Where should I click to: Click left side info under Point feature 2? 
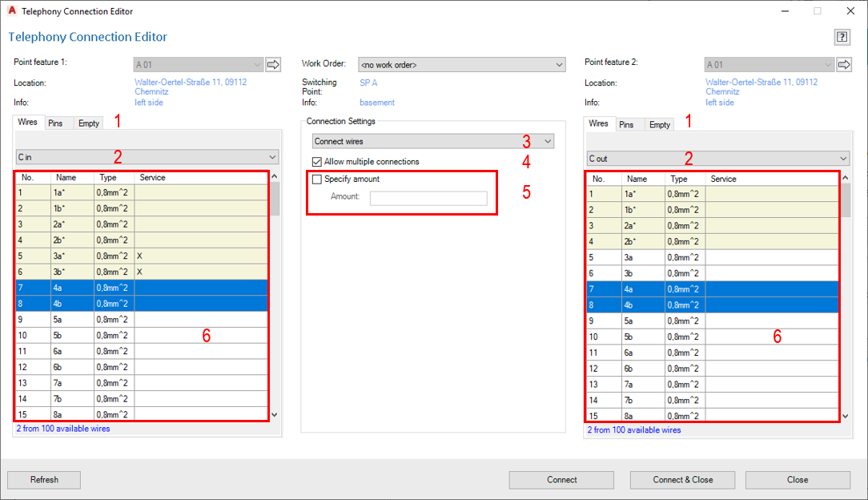click(x=719, y=103)
